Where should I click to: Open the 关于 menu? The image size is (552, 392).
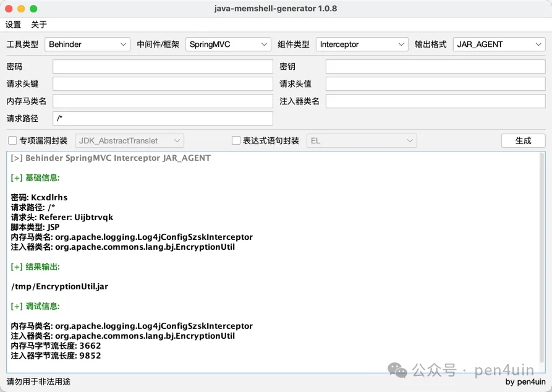(39, 24)
